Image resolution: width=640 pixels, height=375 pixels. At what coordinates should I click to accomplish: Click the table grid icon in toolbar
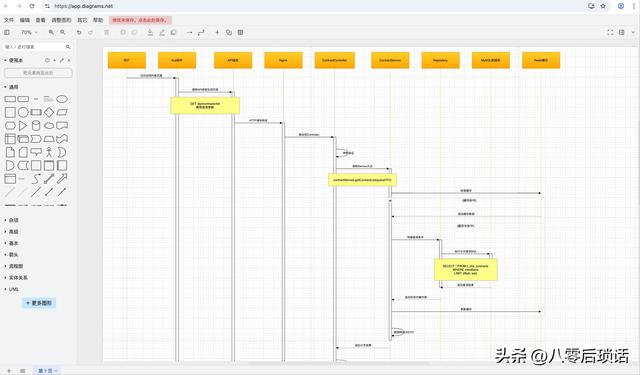[240, 32]
